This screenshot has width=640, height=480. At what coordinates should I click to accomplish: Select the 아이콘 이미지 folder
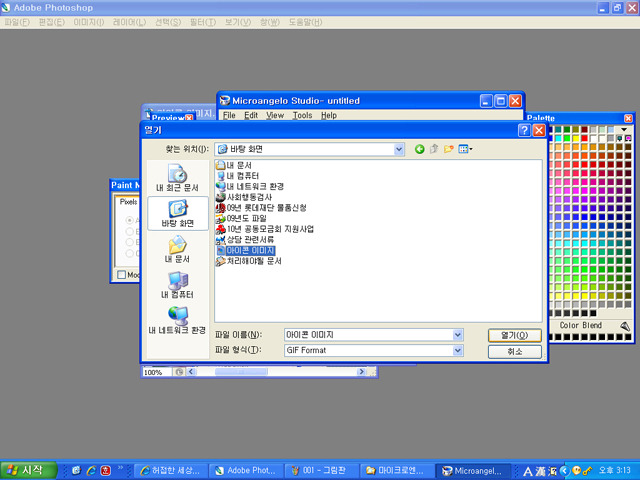tap(245, 250)
